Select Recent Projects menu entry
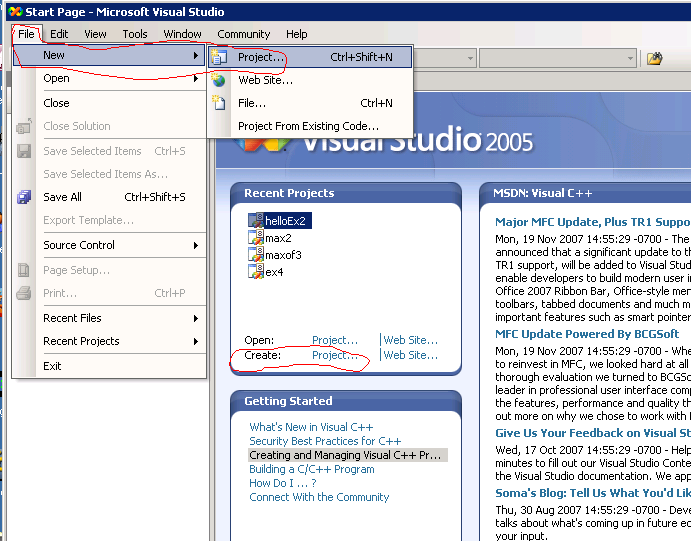The height and width of the screenshot is (545, 695). pyautogui.click(x=109, y=341)
